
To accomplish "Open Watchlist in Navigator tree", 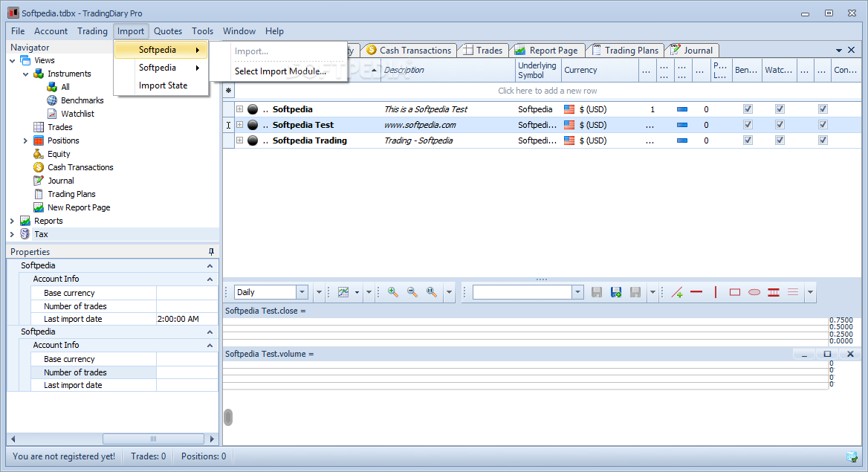I will point(77,114).
